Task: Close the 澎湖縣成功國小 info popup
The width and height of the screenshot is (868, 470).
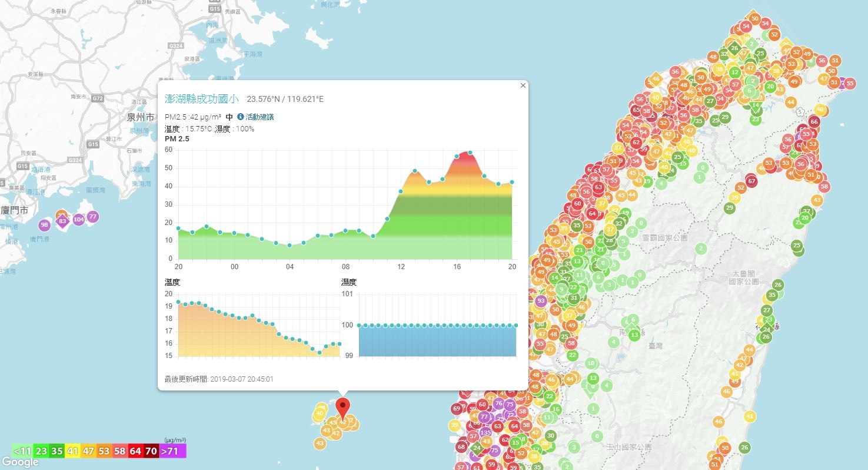Action: (x=523, y=85)
